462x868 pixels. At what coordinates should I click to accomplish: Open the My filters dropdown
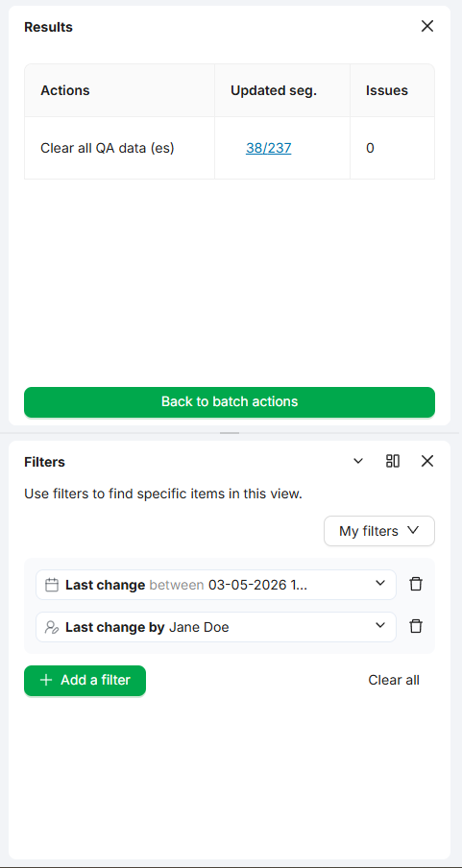click(379, 531)
